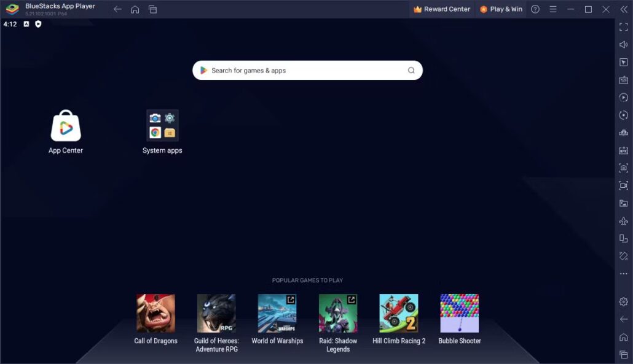
Task: Expand the sidebar's three-dot more options
Action: click(x=623, y=273)
